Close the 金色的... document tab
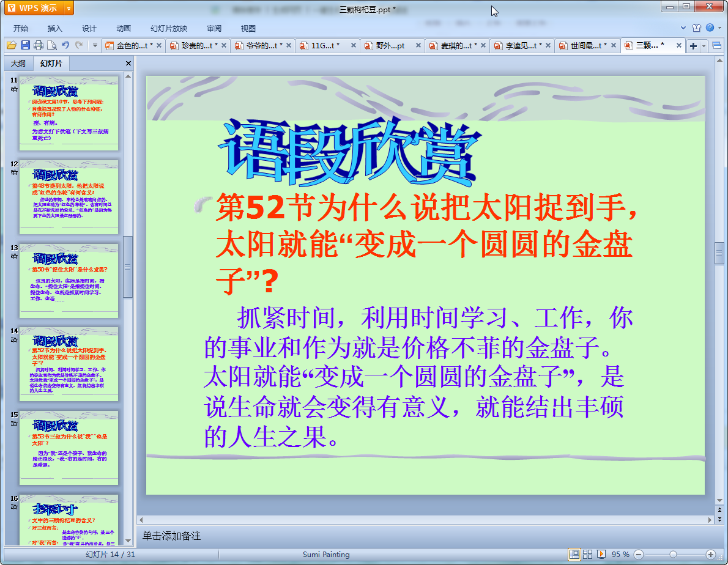This screenshot has height=565, width=728. pyautogui.click(x=159, y=45)
